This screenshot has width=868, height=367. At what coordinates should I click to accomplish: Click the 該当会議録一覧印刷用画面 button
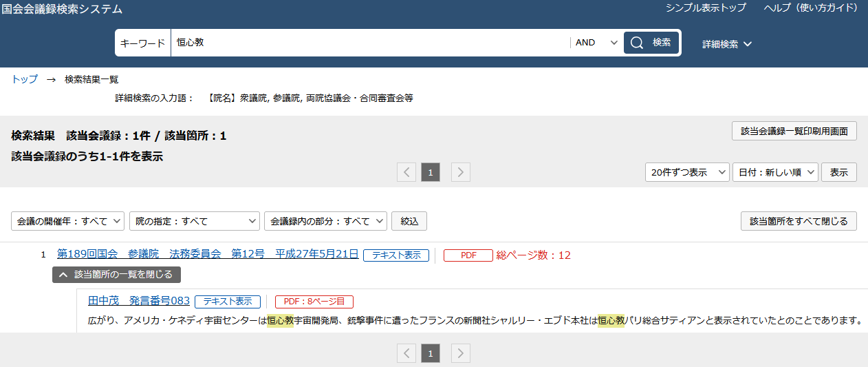(794, 131)
